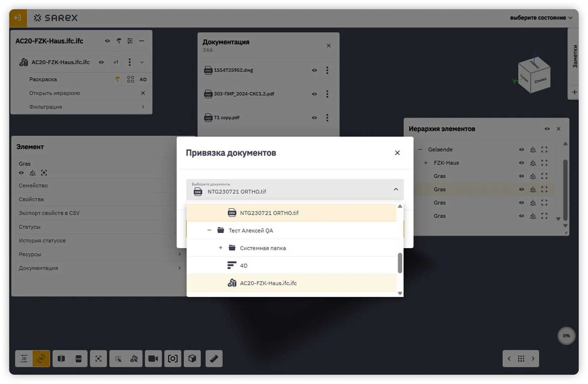Click Экспорт свойств в CSV
The width and height of the screenshot is (588, 384).
coord(49,213)
